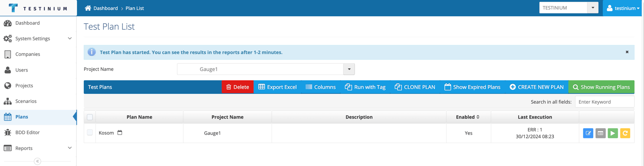The width and height of the screenshot is (644, 166).
Task: Click the Plan Name column header
Action: (x=139, y=117)
